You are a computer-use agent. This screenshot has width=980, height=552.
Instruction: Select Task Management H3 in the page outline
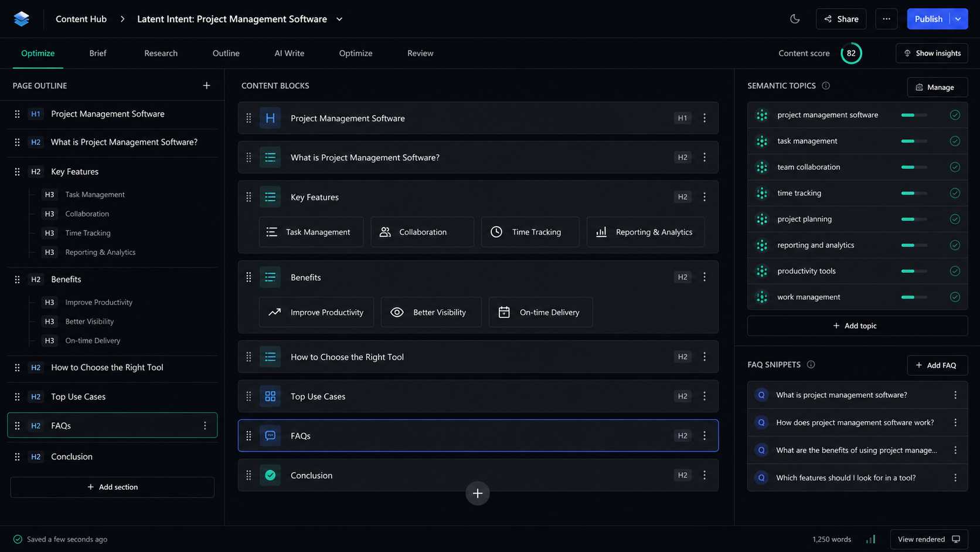[x=95, y=194]
